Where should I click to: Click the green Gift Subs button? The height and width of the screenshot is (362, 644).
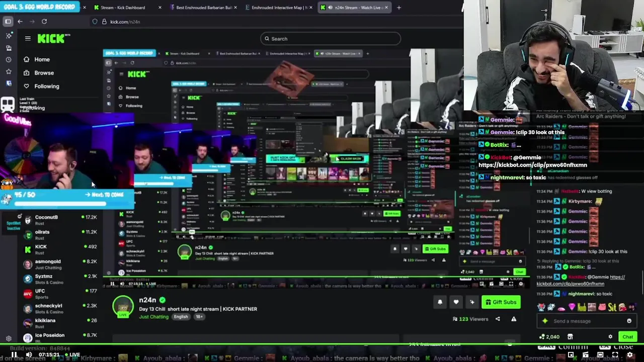click(x=501, y=302)
